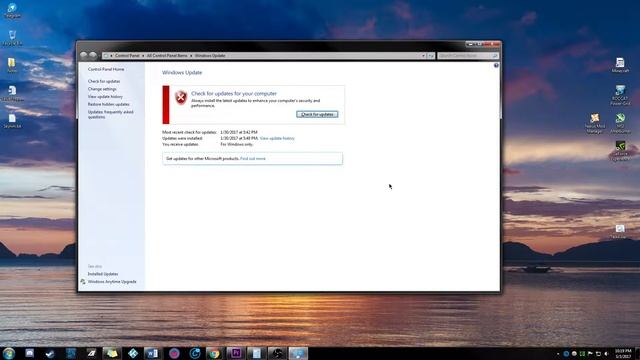This screenshot has width=640, height=360.
Task: Click the volume speaker tray icon
Action: click(x=607, y=354)
